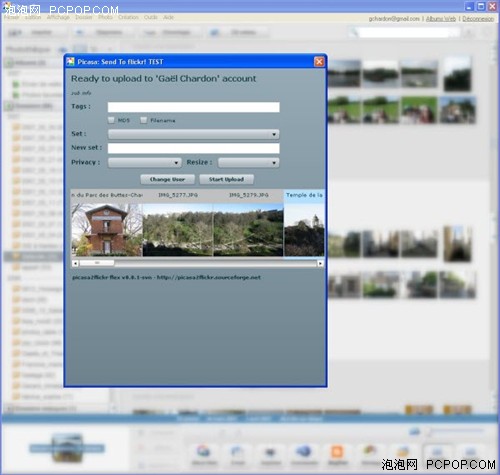This screenshot has width=500, height=475.
Task: Click the photo tray thumbnail in Picasa
Action: (67, 448)
